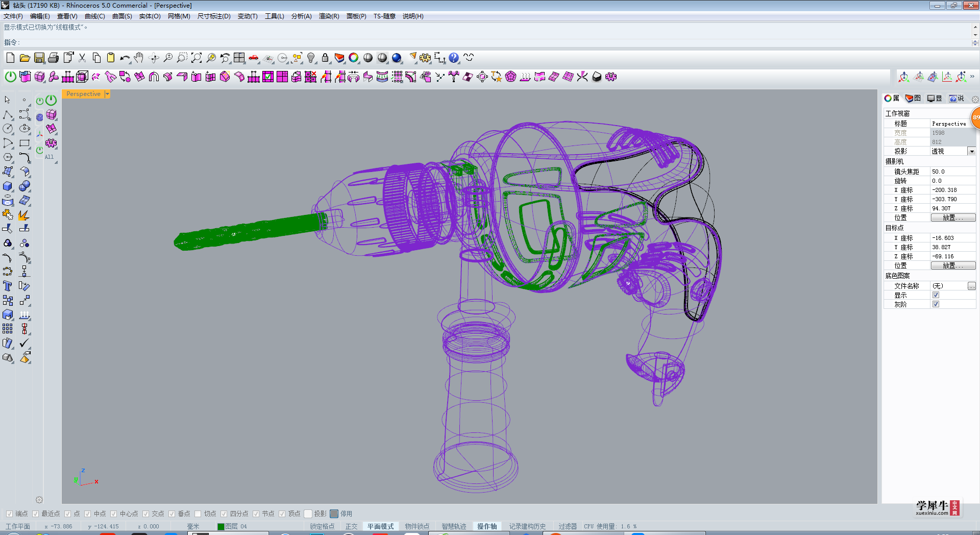Select the circle tool in left sidebar

coord(8,129)
